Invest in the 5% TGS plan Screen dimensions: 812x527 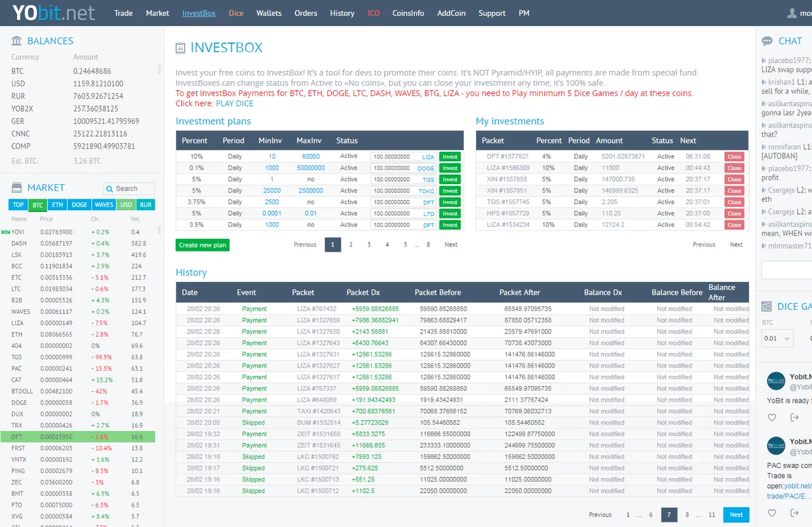(450, 180)
